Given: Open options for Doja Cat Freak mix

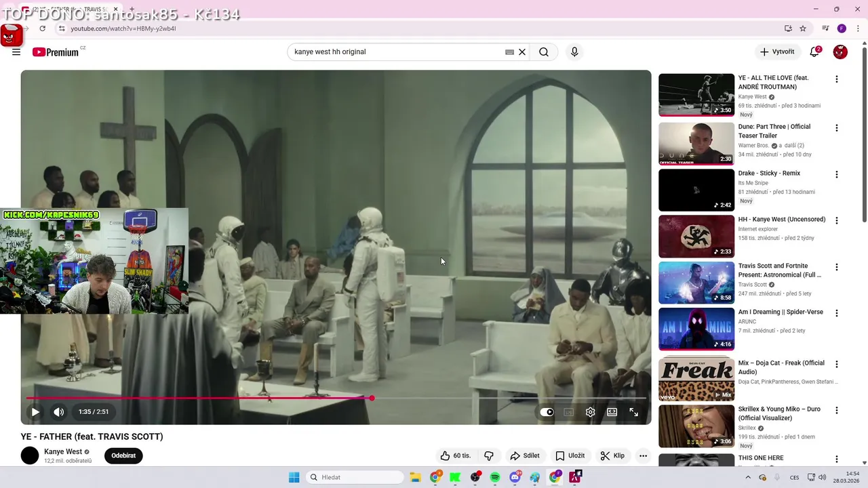Looking at the screenshot, I should [x=837, y=364].
